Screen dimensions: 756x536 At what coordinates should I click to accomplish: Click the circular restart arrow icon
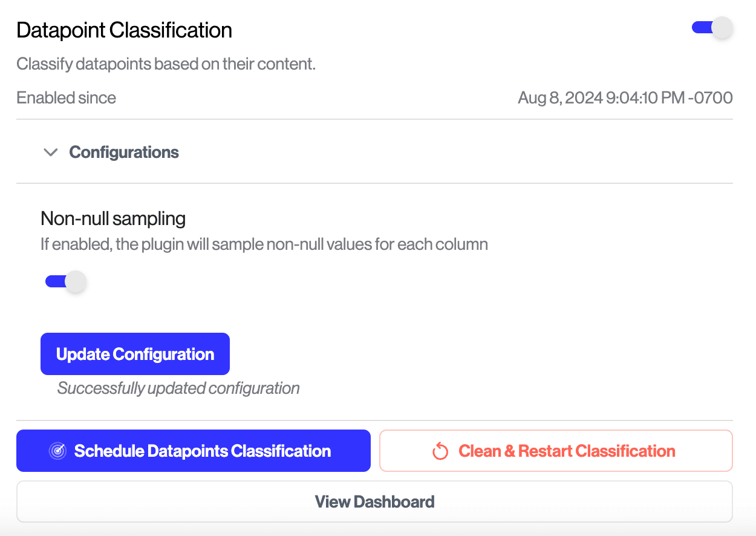[x=440, y=451]
